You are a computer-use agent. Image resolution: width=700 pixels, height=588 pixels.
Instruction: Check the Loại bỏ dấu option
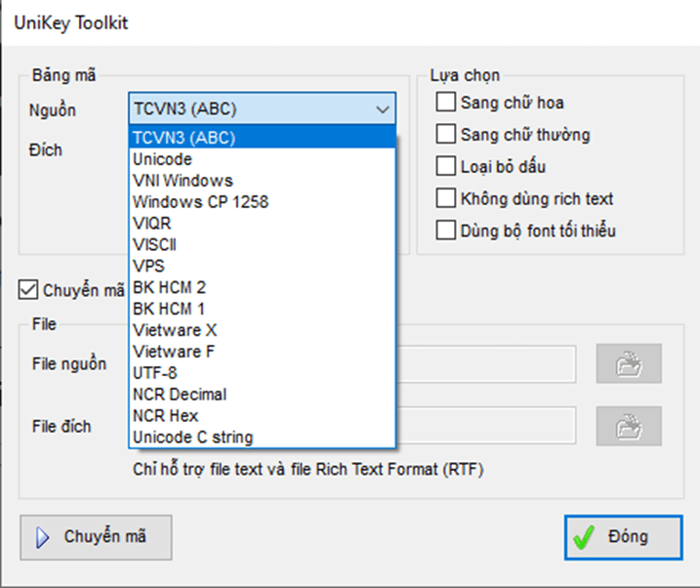point(446,167)
